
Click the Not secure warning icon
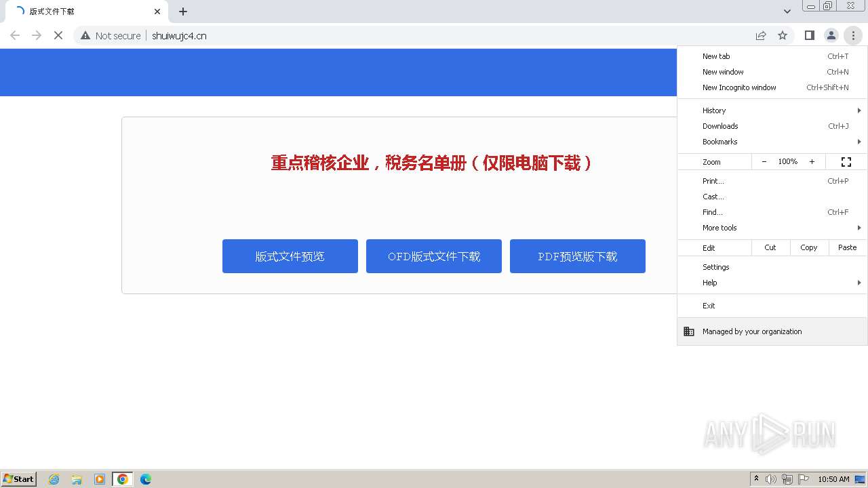[85, 35]
